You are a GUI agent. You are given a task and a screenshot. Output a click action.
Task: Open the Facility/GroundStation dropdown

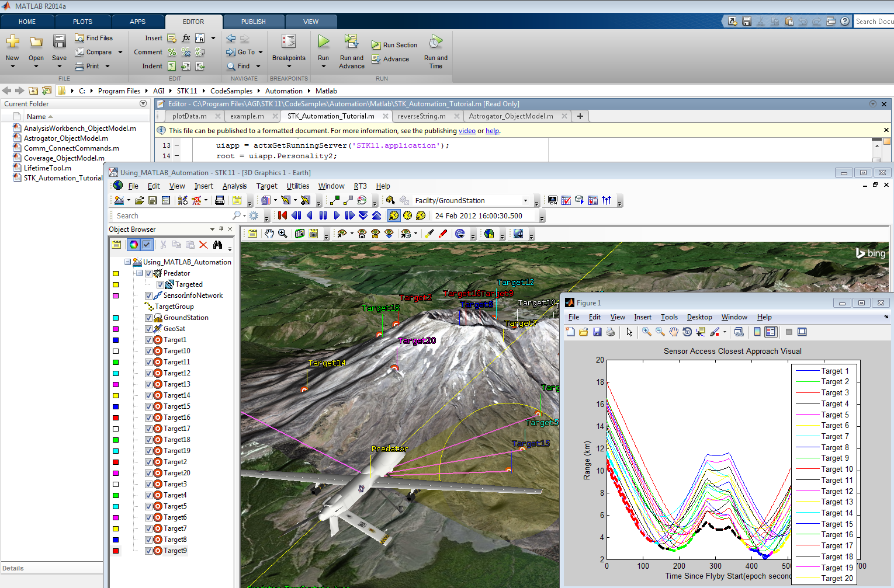click(525, 200)
